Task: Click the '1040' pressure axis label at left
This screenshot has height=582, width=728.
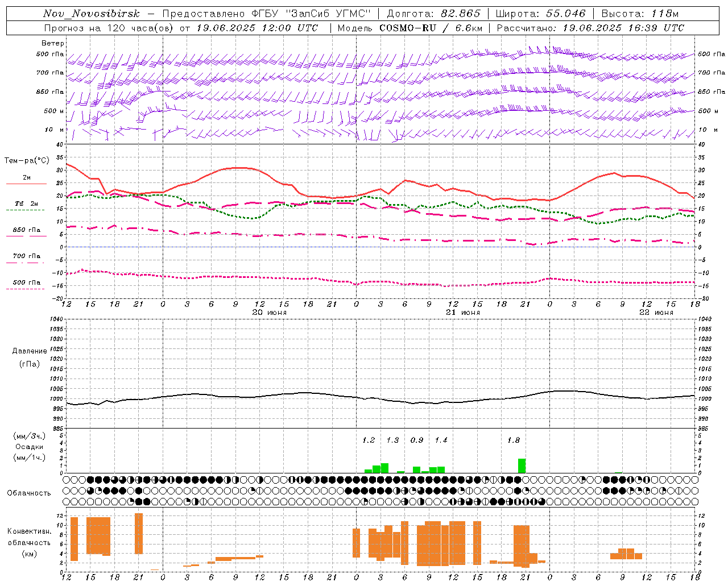Action: click(57, 319)
